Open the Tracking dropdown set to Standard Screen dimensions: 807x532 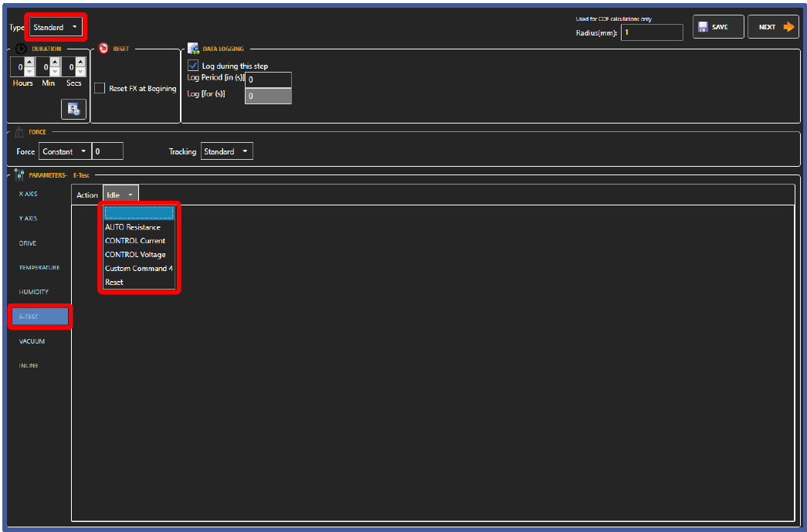[226, 151]
